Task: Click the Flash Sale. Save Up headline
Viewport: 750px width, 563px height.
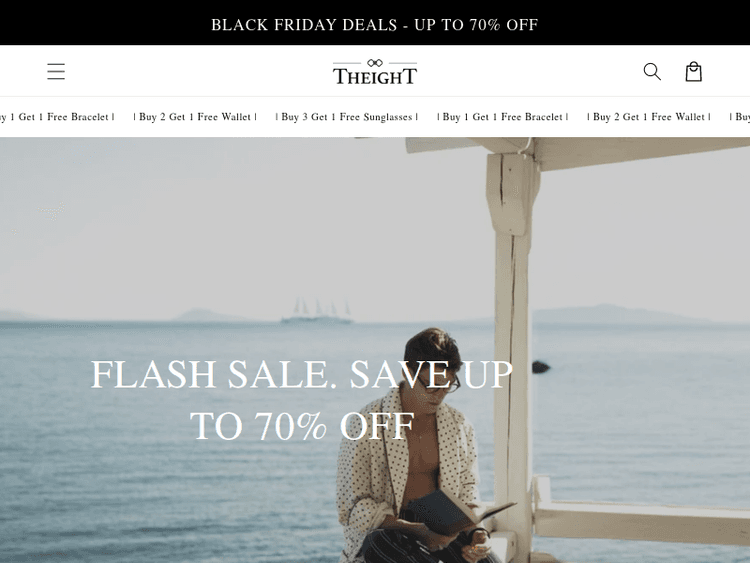Action: (302, 374)
